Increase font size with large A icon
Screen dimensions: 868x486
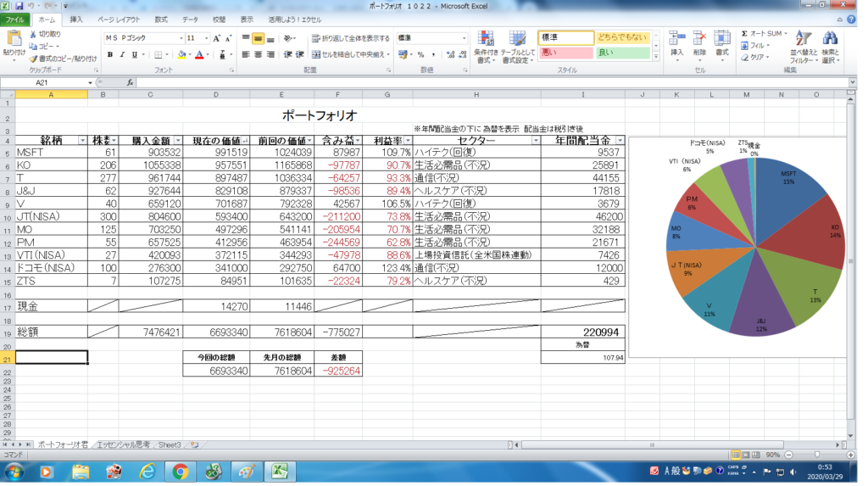(x=216, y=38)
